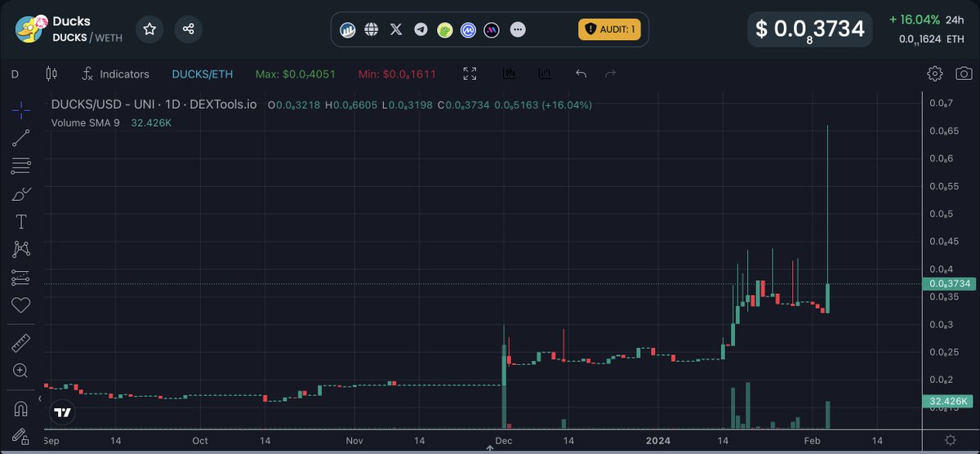Open the CoinGecko gecko icon link
Image resolution: width=980 pixels, height=454 pixels.
(445, 30)
